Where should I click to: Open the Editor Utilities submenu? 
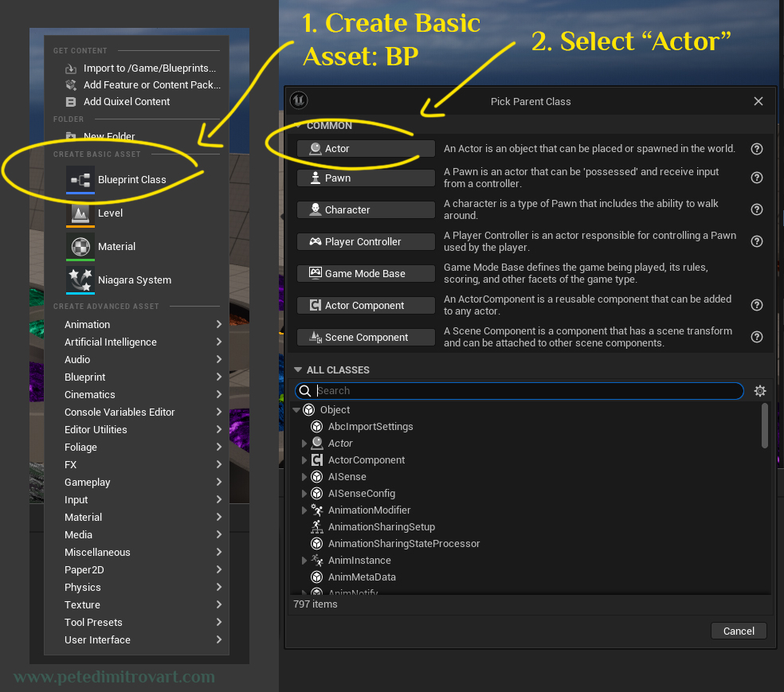point(136,429)
